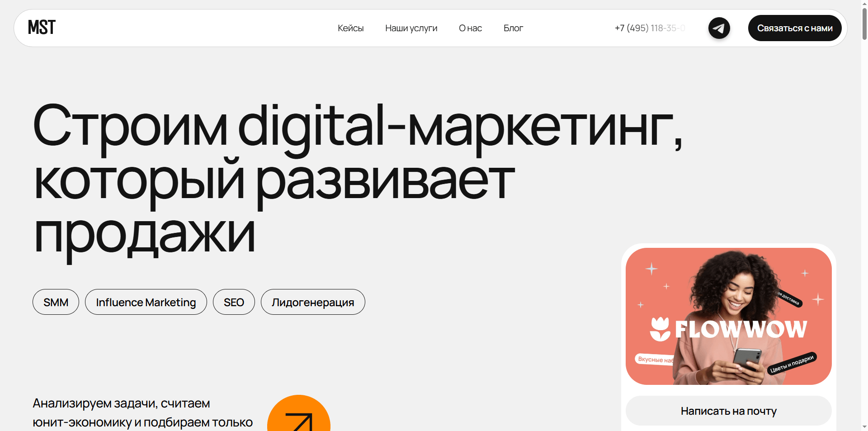Click the FLOWWOW tulip logo
Image resolution: width=868 pixels, height=431 pixels.
pos(660,329)
